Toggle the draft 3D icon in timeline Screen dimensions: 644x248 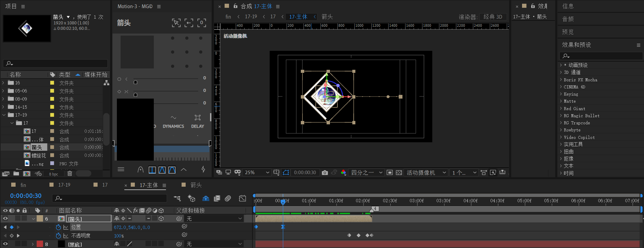(191, 198)
